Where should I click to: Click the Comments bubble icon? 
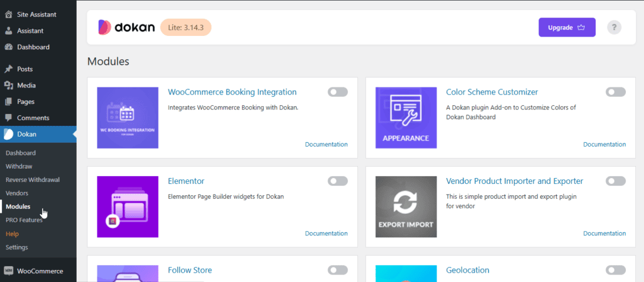[x=8, y=118]
